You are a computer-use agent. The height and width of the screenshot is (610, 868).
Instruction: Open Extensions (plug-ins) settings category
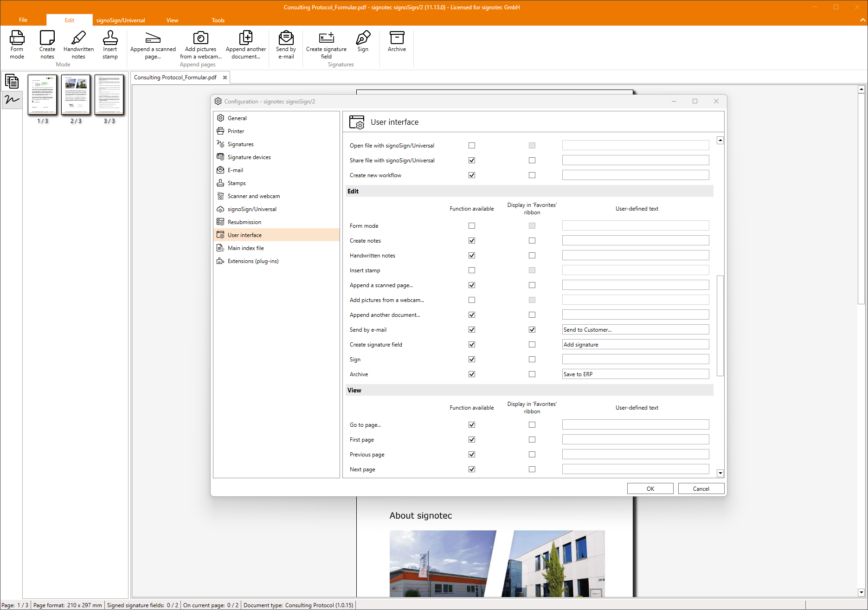(x=276, y=261)
